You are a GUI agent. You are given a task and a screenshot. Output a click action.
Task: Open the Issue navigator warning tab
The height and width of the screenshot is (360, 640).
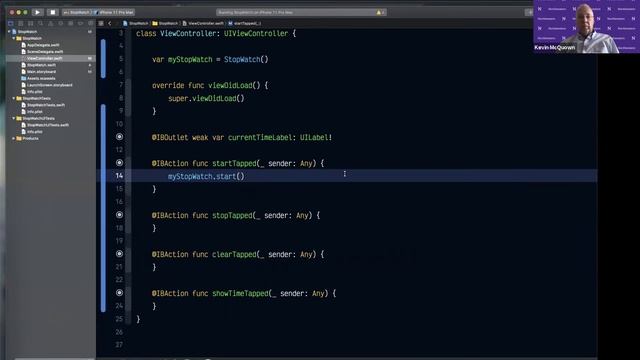point(51,23)
